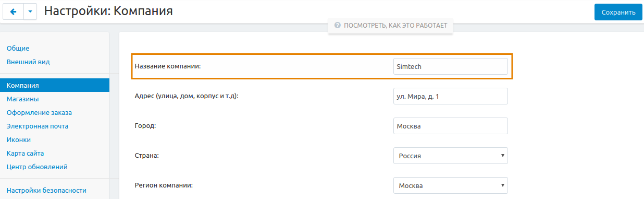Click the address field with ул. Мира
This screenshot has width=644, height=199.
[x=451, y=96]
